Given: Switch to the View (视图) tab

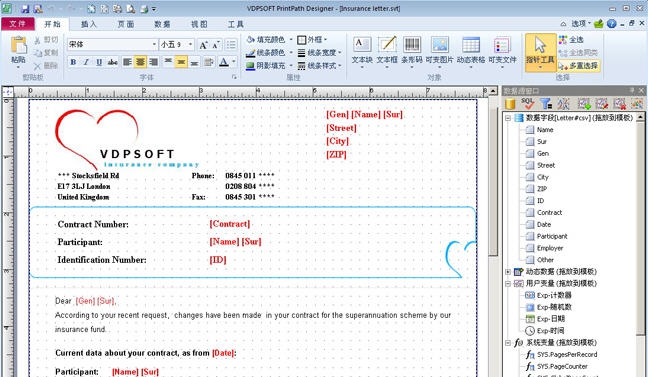Looking at the screenshot, I should point(199,24).
